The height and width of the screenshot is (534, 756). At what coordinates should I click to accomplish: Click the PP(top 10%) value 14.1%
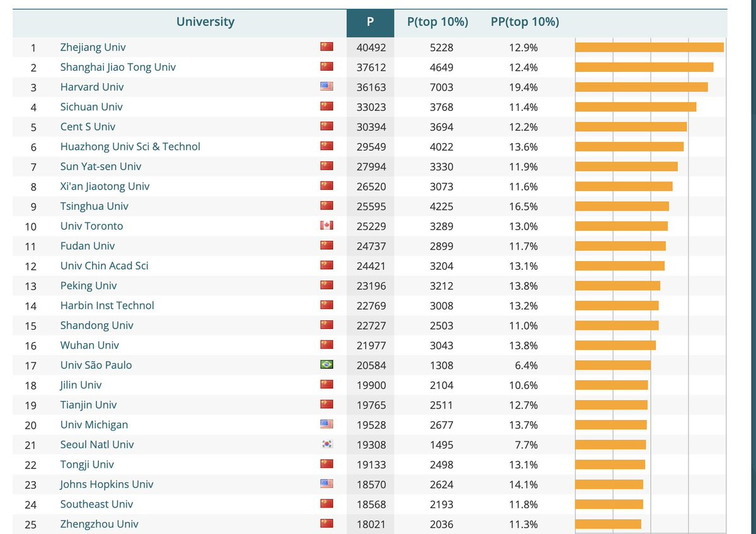(524, 484)
